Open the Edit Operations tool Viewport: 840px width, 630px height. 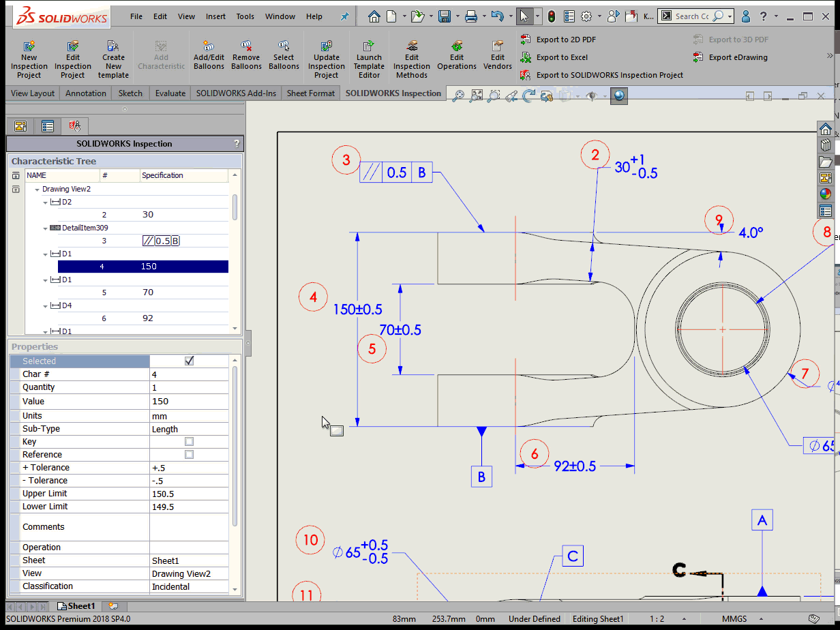click(x=457, y=47)
